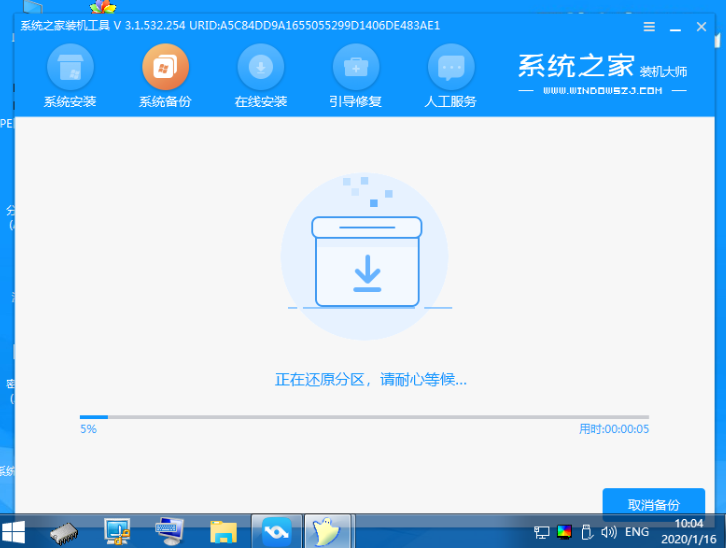Open the hamburger menu in title bar
This screenshot has width=726, height=549.
pos(649,27)
